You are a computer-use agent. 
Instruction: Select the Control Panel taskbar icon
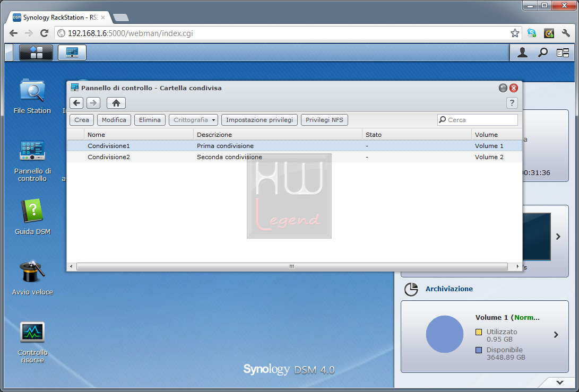click(x=72, y=53)
